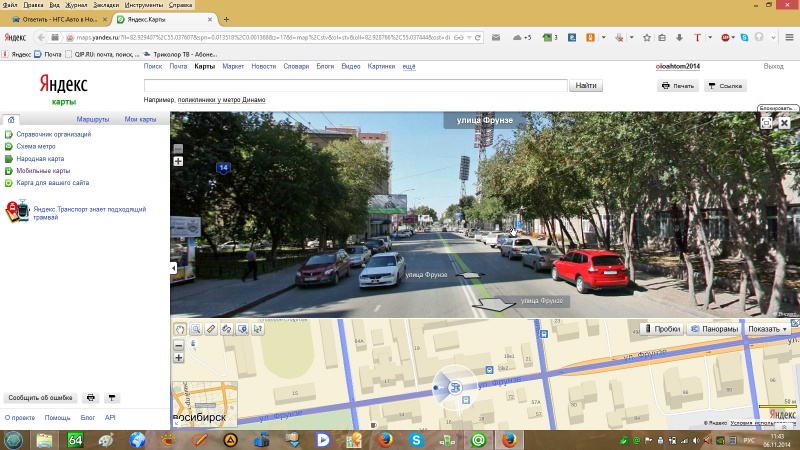Screen dimensions: 800x450
Task: Click the Маркет link in top navigation
Action: (x=233, y=66)
